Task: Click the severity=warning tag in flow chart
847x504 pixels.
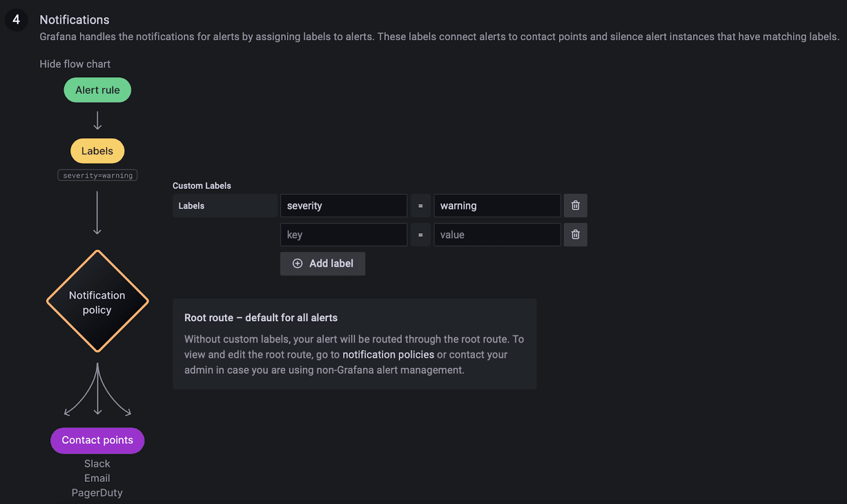Action: tap(97, 175)
